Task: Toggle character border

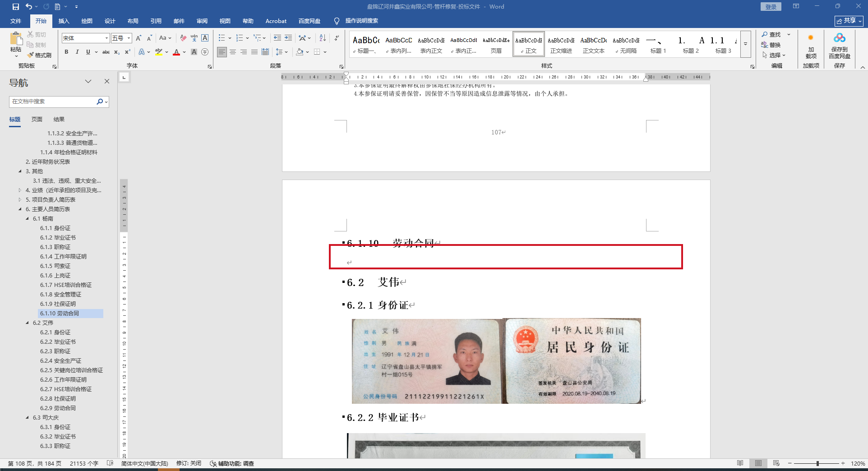Action: 205,38
